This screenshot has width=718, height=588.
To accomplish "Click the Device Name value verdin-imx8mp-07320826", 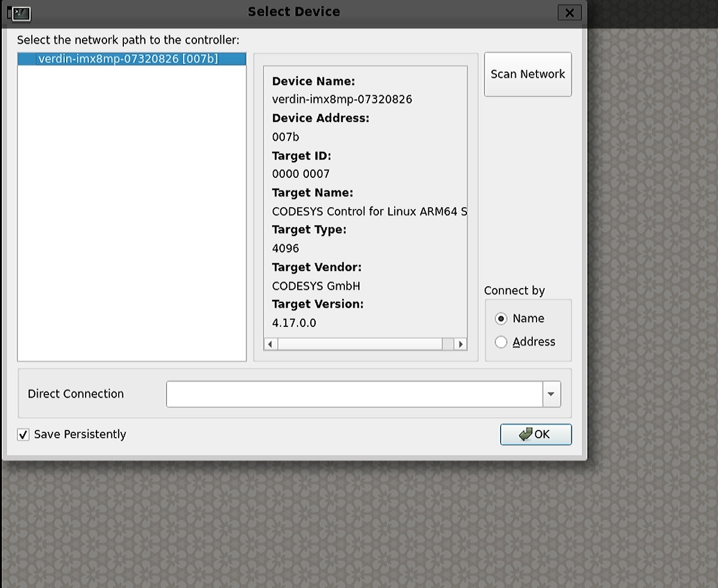I will [342, 99].
